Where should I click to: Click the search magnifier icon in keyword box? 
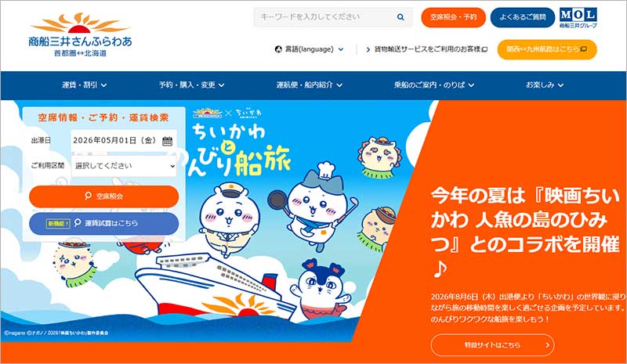(x=400, y=16)
